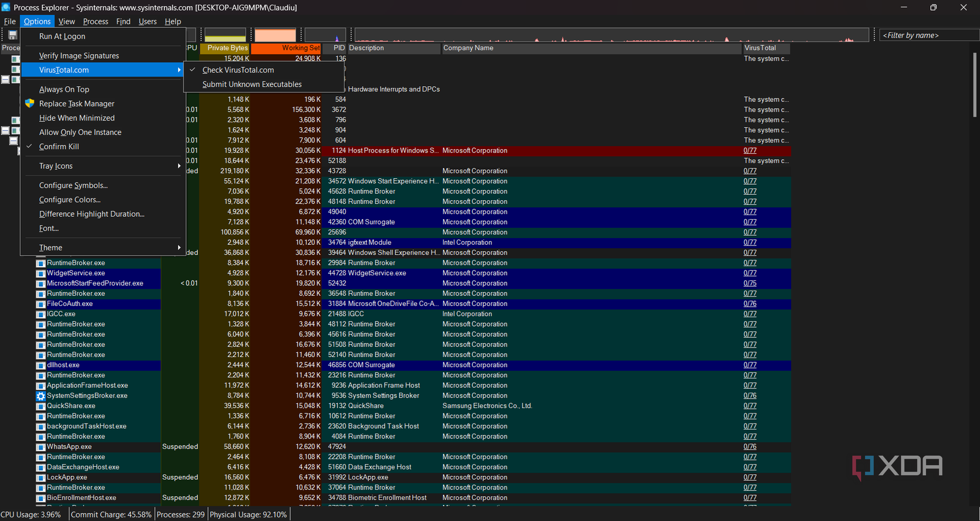The image size is (980, 521).
Task: Click the Save toolbar icon
Action: [x=12, y=35]
